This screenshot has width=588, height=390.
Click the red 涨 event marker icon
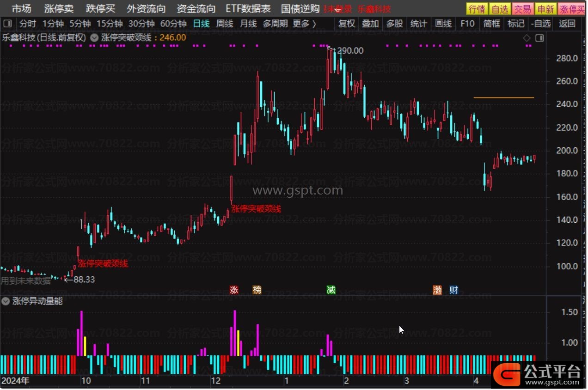(234, 290)
